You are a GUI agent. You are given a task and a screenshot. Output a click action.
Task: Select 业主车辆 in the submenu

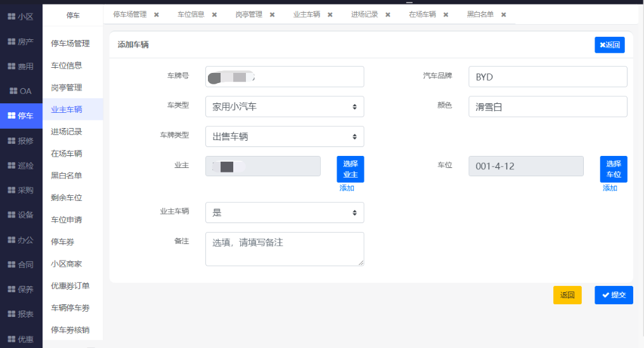[x=73, y=109]
